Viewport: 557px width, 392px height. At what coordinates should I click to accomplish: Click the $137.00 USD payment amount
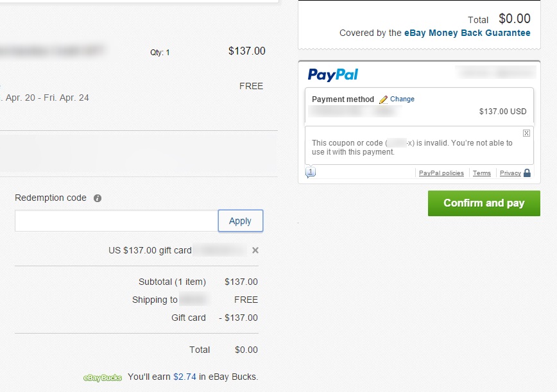tap(502, 112)
